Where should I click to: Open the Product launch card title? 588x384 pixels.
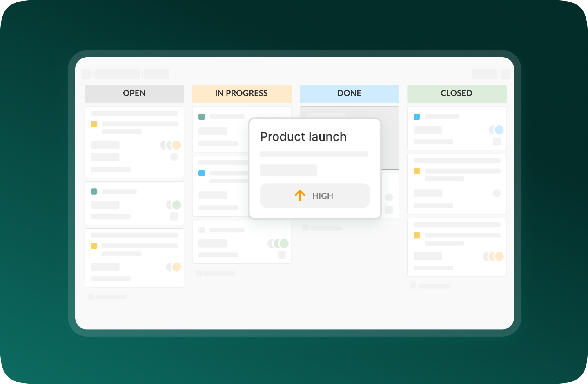(x=303, y=137)
